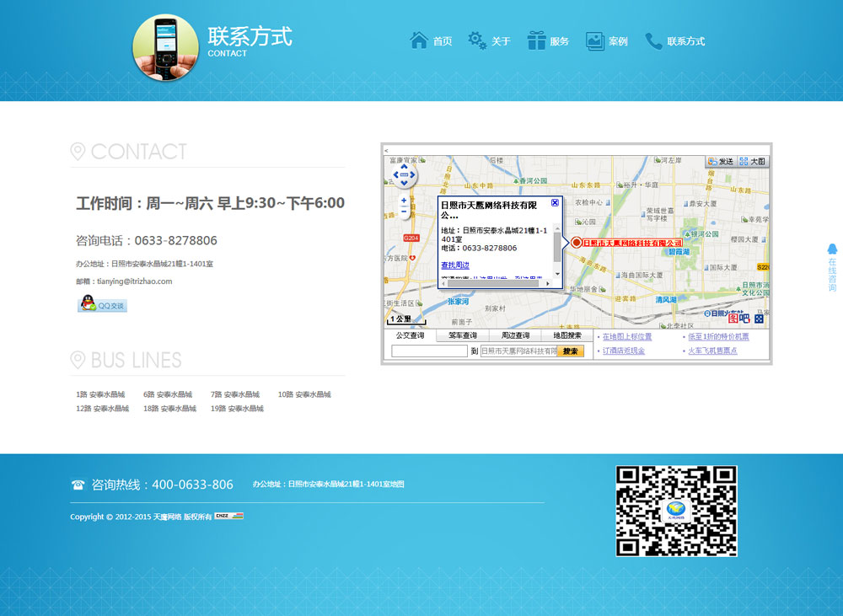
Task: Select the 地图搜索 tab
Action: click(567, 335)
